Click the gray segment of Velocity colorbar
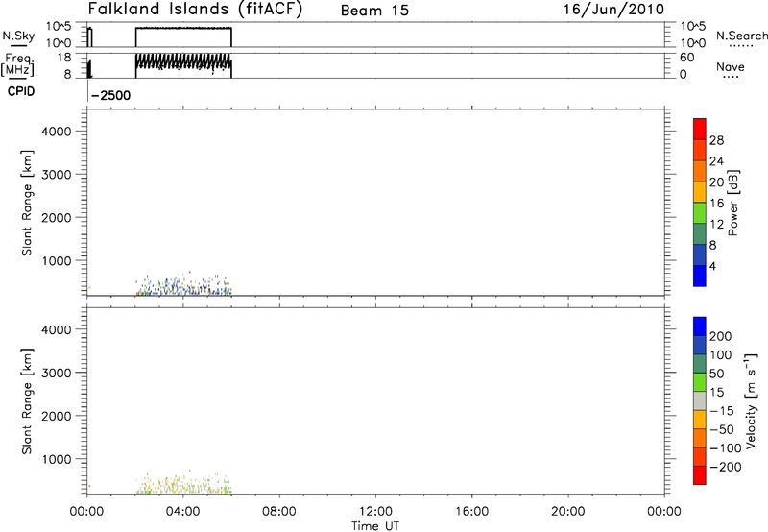This screenshot has height=532, width=768. [700, 401]
